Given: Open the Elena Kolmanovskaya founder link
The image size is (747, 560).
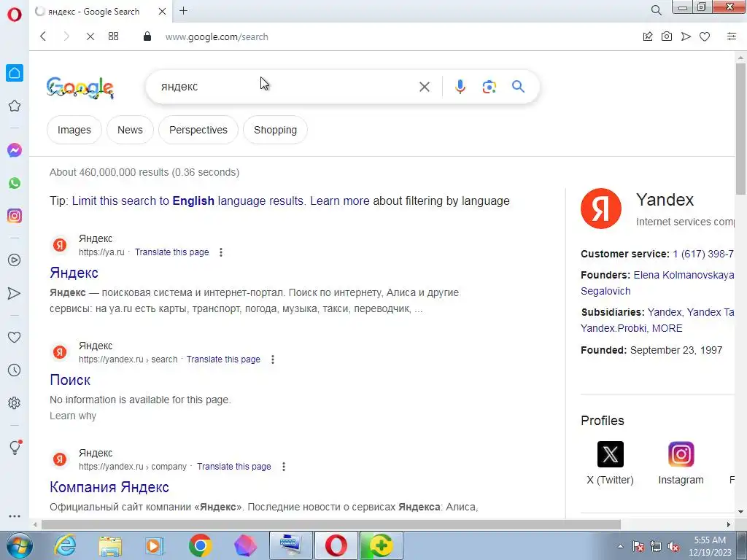Looking at the screenshot, I should pyautogui.click(x=684, y=275).
